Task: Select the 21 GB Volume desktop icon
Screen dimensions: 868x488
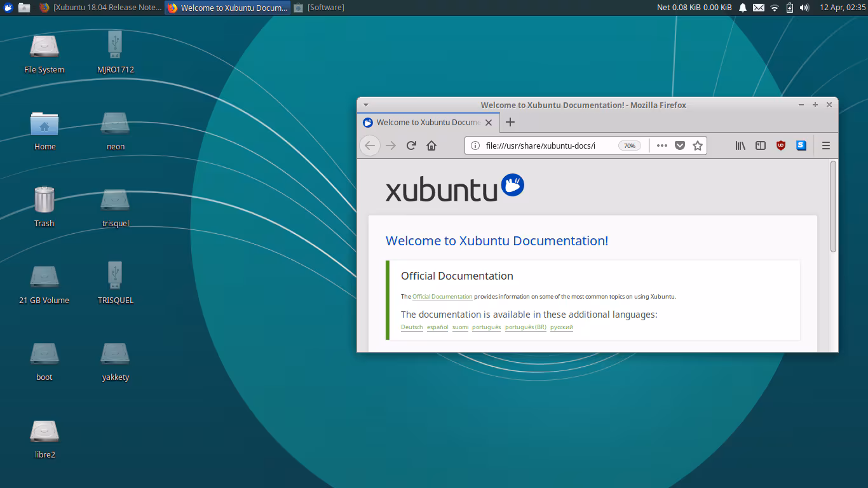Action: pyautogui.click(x=44, y=285)
